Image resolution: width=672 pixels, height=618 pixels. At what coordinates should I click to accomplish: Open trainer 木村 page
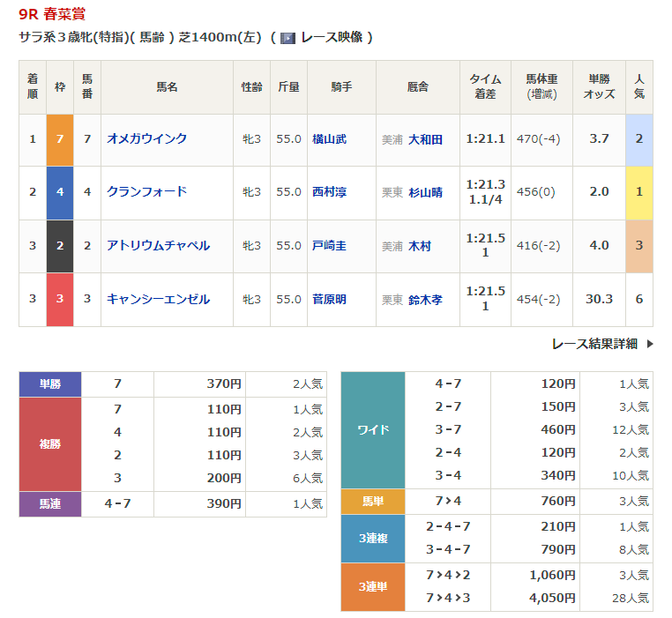coord(420,246)
